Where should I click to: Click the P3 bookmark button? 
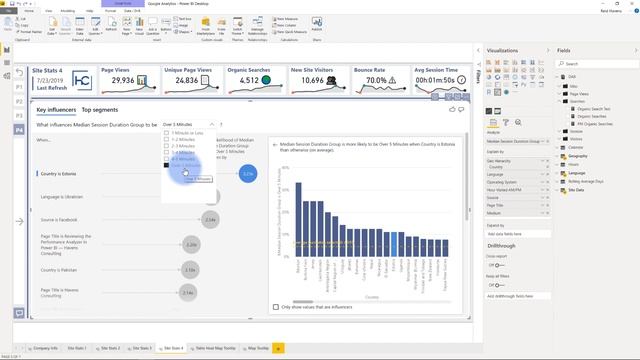[19, 116]
